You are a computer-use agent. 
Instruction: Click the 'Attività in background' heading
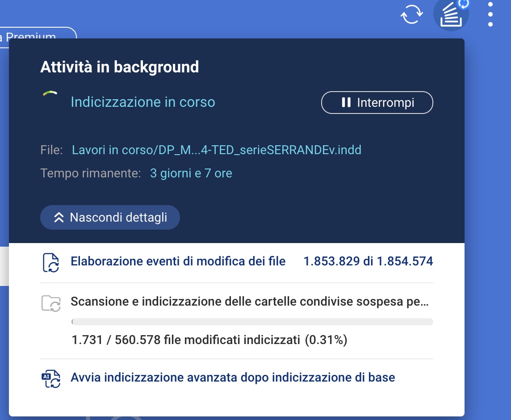click(x=119, y=67)
